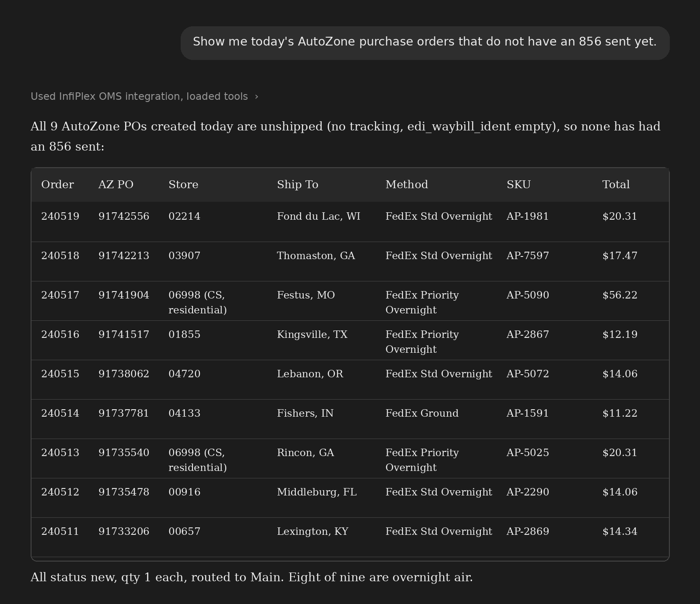Select order number 240517
700x604 pixels.
60,295
